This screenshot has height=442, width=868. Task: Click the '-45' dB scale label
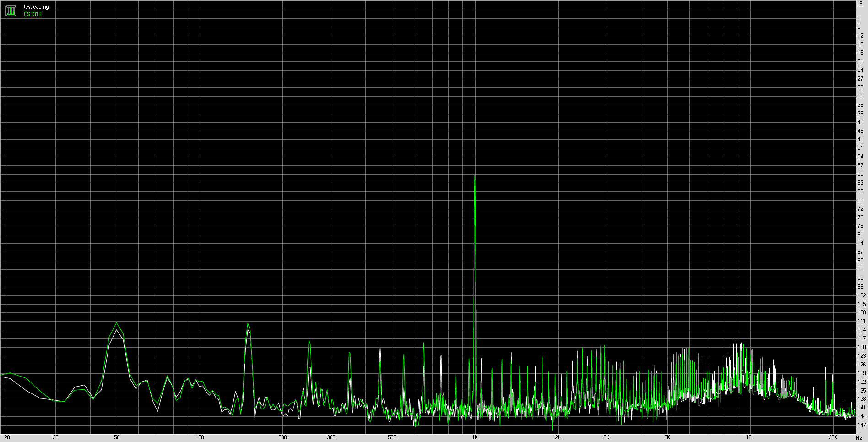click(x=860, y=131)
